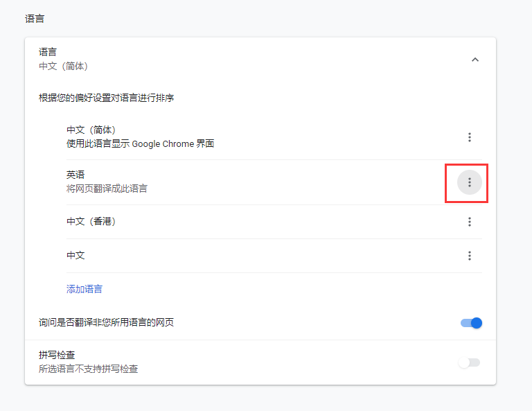Select the 英语 language row text
Image resolution: width=532 pixels, height=411 pixels.
(76, 175)
